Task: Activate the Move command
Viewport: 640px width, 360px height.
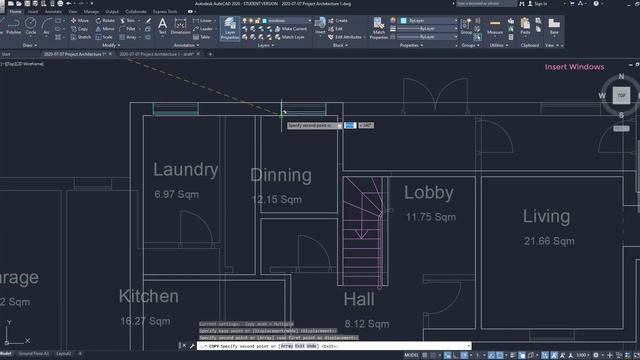Action: [x=79, y=20]
